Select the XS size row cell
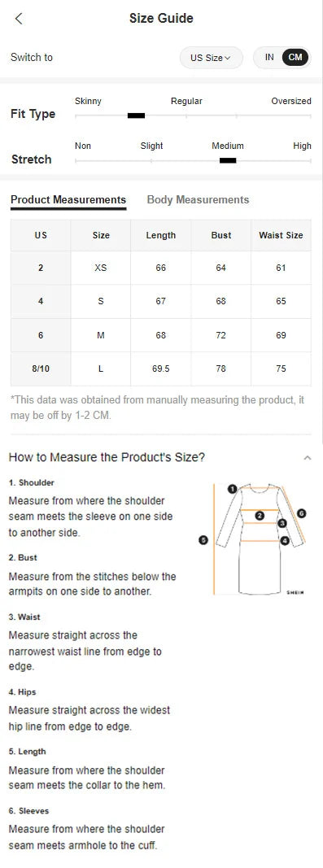 101,268
